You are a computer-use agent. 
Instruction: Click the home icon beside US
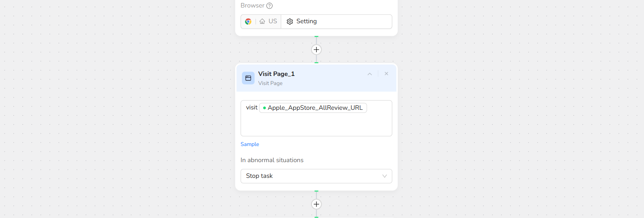(x=262, y=22)
